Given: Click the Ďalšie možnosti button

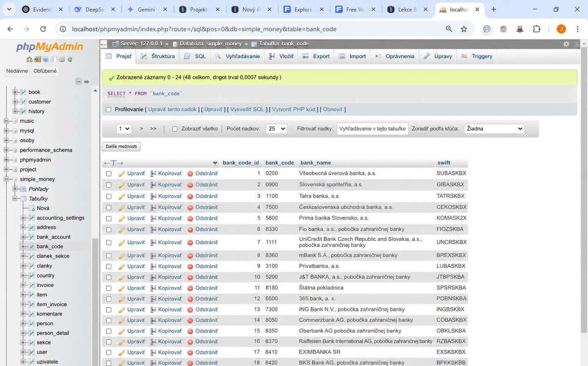Looking at the screenshot, I should pos(121,146).
